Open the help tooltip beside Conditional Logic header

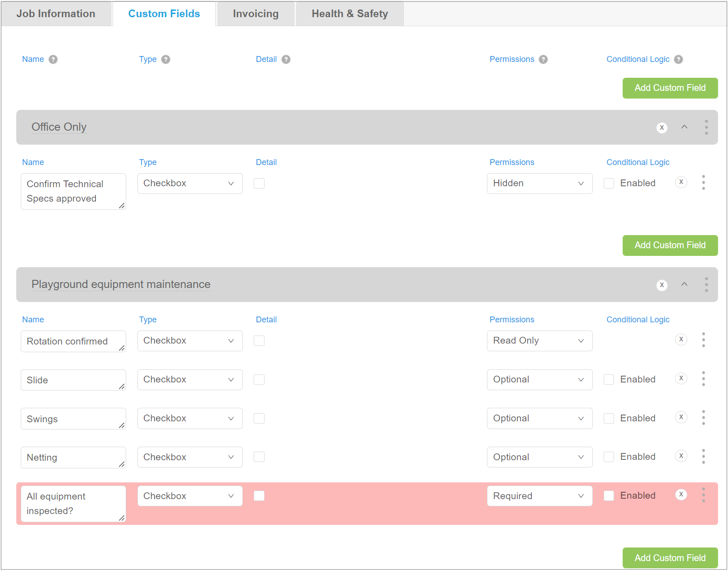click(678, 59)
